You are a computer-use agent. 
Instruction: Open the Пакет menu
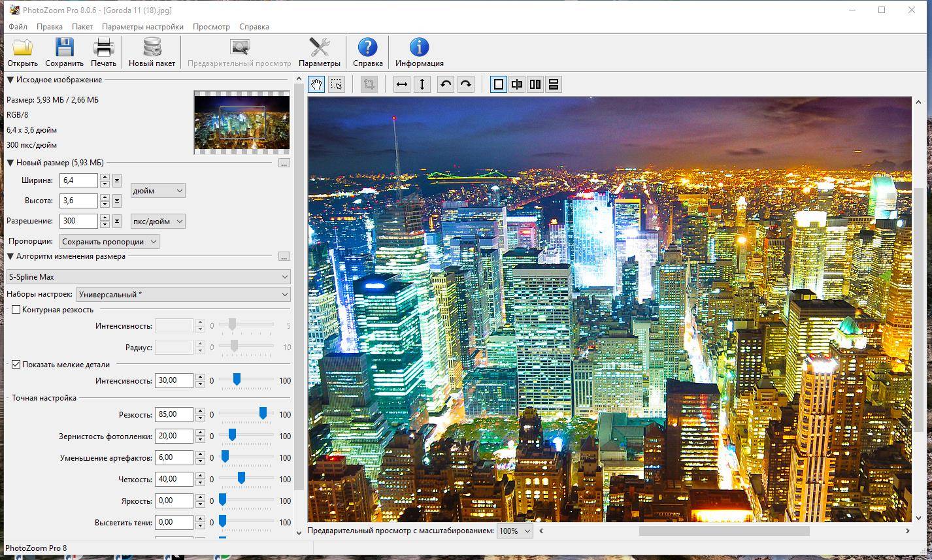[82, 27]
